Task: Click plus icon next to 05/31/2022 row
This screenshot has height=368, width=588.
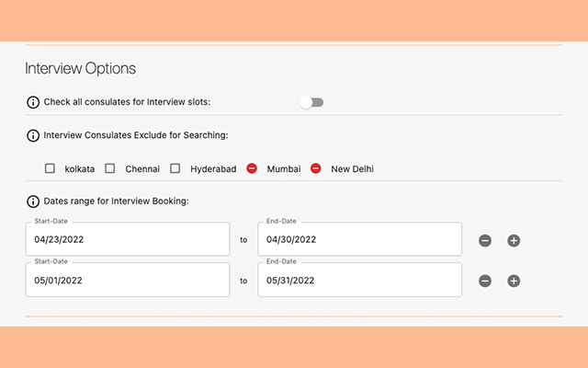Action: (x=514, y=281)
